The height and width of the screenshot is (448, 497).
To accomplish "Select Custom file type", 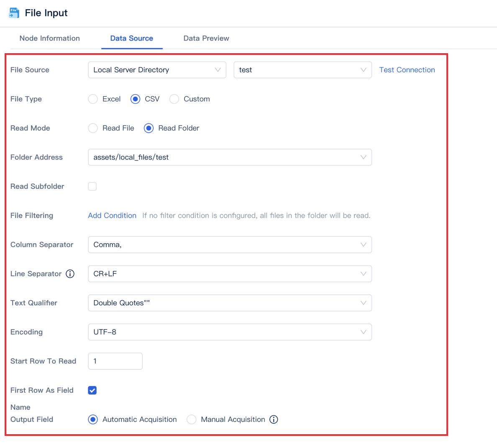I will pos(174,99).
